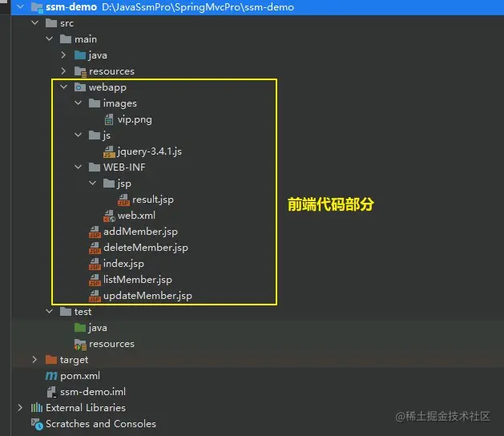The height and width of the screenshot is (436, 504).
Task: Click the ssm-demo.iml file icon
Action: [51, 392]
